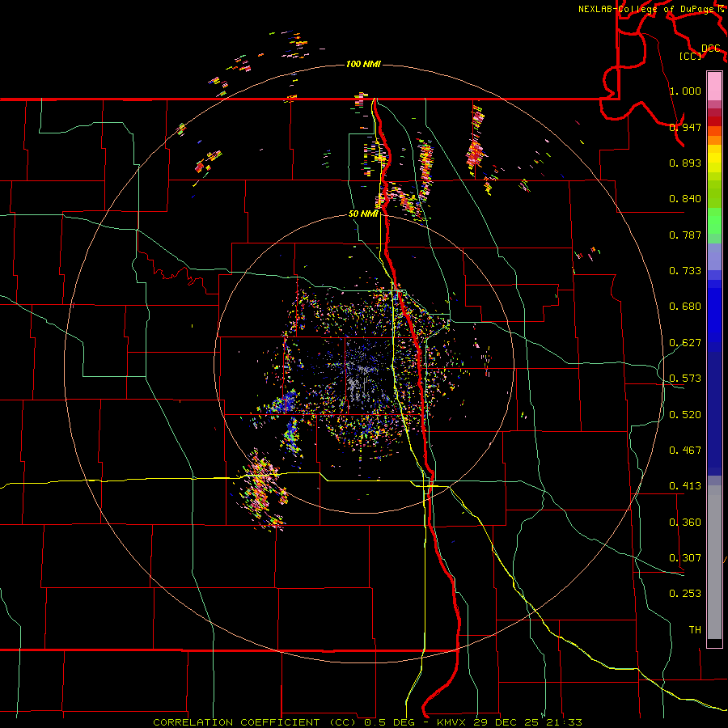Pick the bright green segment of the color scale

714,221
